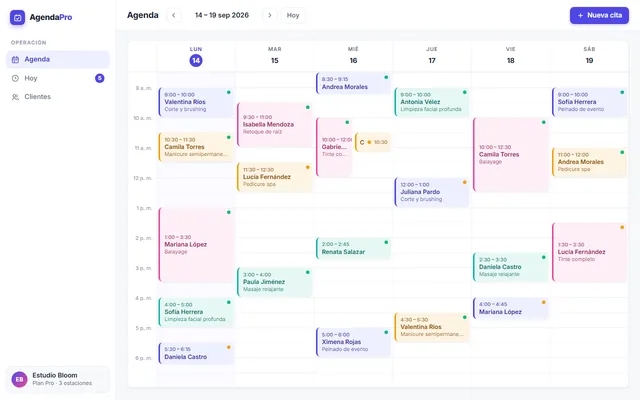Click the badge showing 5 on Hoy

pos(100,78)
